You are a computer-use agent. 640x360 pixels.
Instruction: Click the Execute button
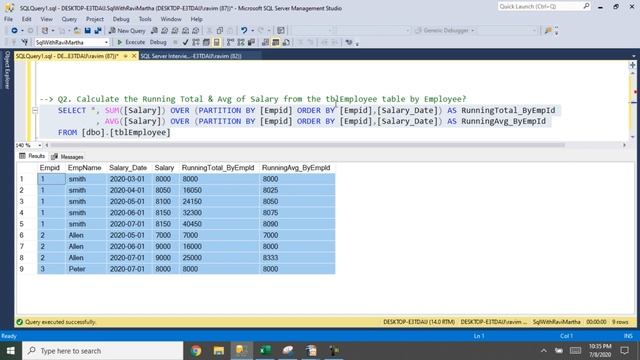(x=131, y=42)
